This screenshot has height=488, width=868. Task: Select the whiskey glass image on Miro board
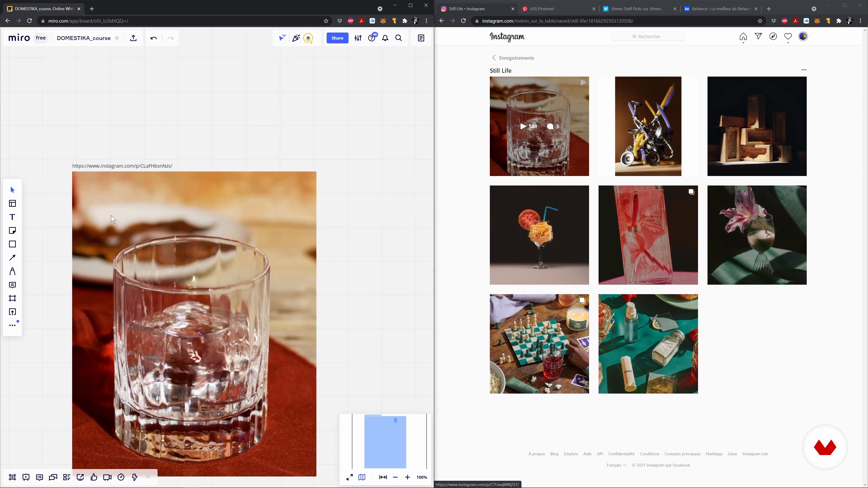pyautogui.click(x=194, y=324)
